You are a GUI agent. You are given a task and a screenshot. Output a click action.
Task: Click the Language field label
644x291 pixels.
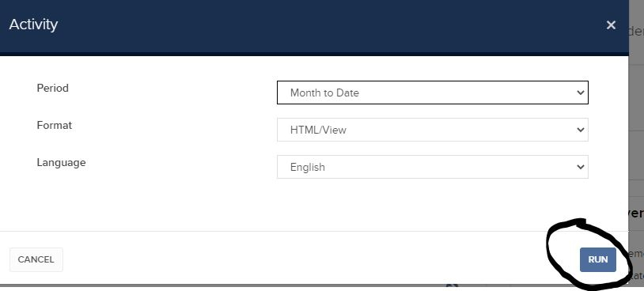click(61, 163)
